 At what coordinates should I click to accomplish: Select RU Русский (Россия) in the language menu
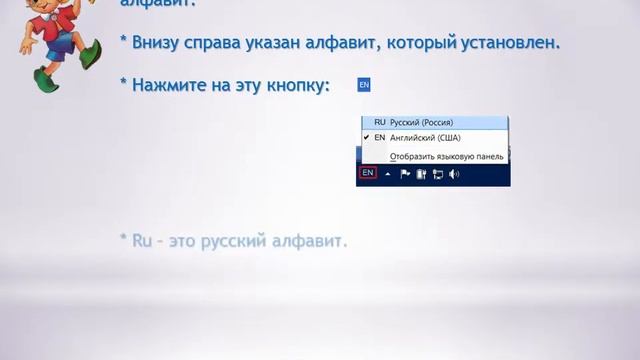(x=435, y=122)
